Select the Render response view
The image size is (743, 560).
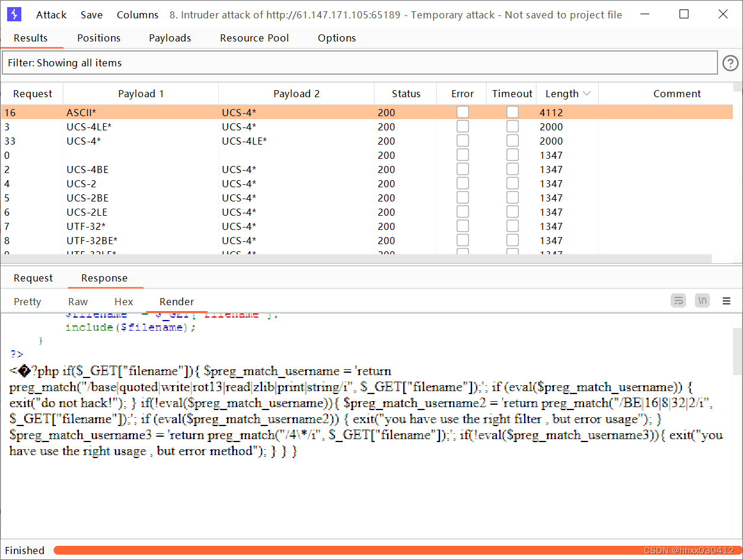coord(177,302)
